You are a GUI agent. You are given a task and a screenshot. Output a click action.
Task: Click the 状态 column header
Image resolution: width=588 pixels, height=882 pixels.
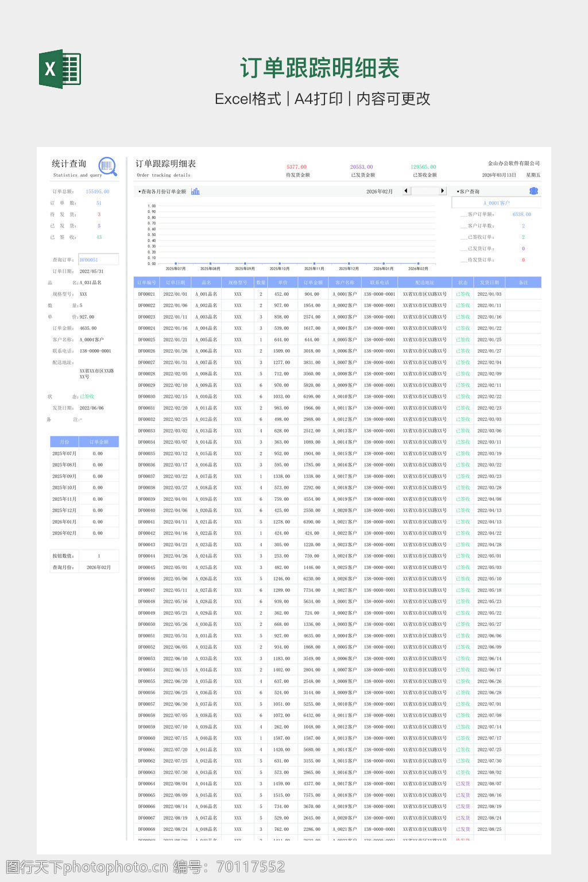pyautogui.click(x=463, y=283)
